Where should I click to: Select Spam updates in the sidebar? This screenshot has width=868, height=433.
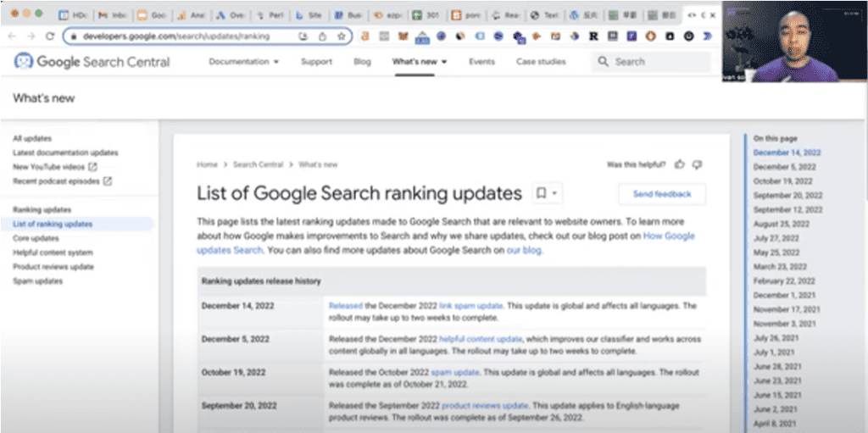click(x=37, y=281)
